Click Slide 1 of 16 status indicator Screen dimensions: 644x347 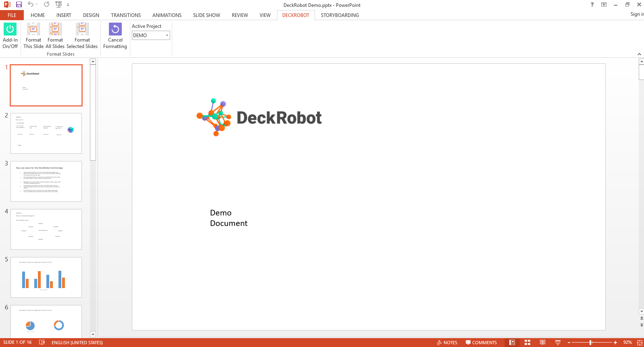(17, 343)
